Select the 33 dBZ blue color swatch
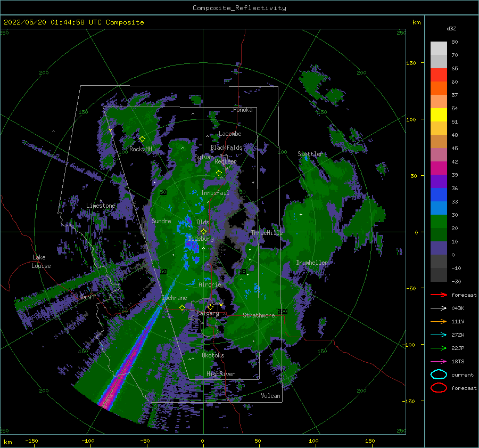 (x=439, y=208)
